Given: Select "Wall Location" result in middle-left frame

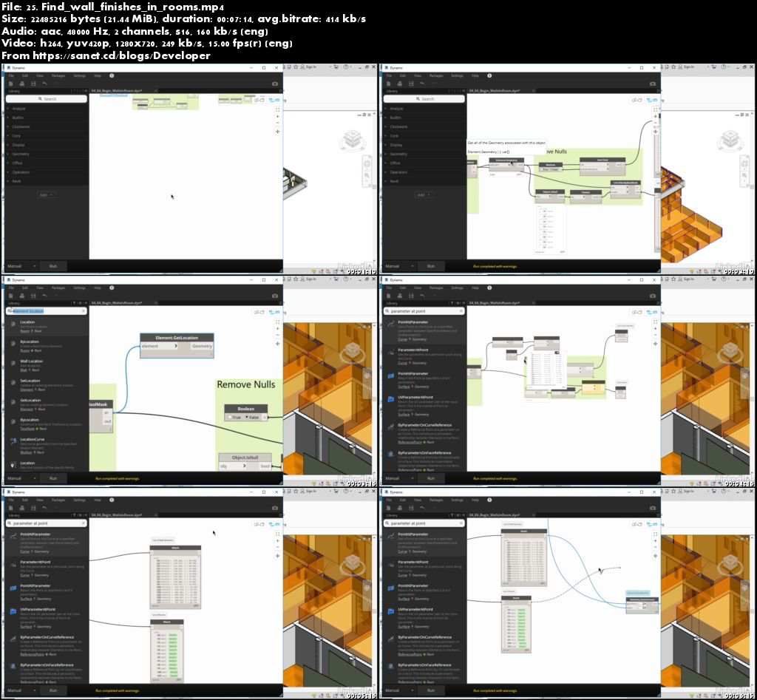Looking at the screenshot, I should click(x=31, y=361).
